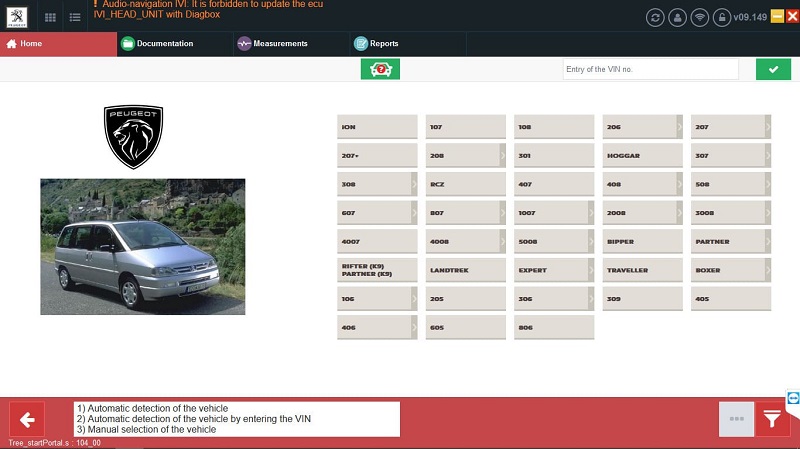Select the 205 model
Viewport: 800px width, 449px height.
click(x=465, y=298)
